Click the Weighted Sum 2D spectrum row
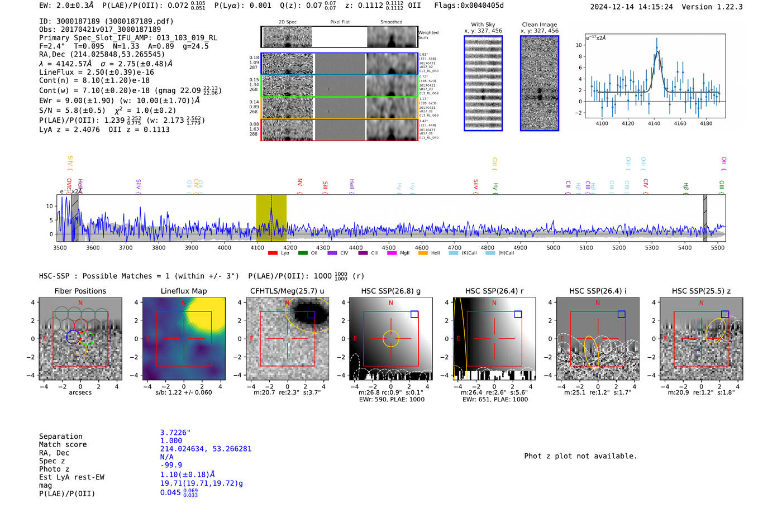This screenshot has width=782, height=532. 340,37
